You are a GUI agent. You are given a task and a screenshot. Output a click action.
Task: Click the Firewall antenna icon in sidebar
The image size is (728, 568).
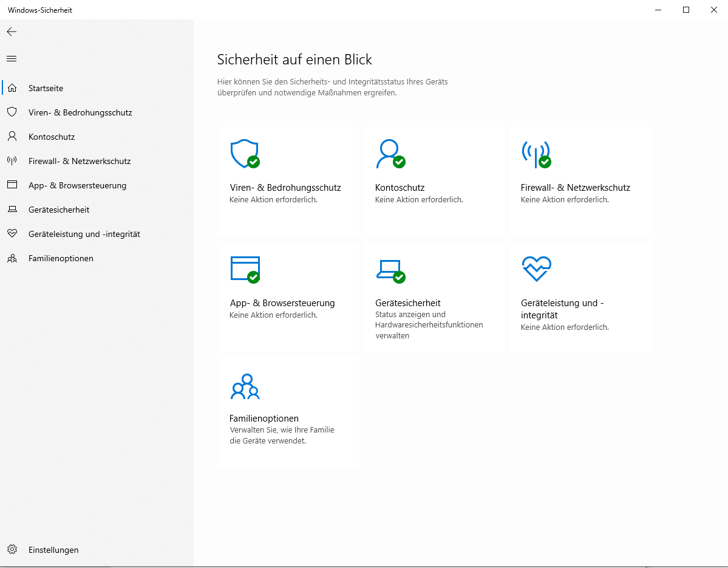(13, 161)
